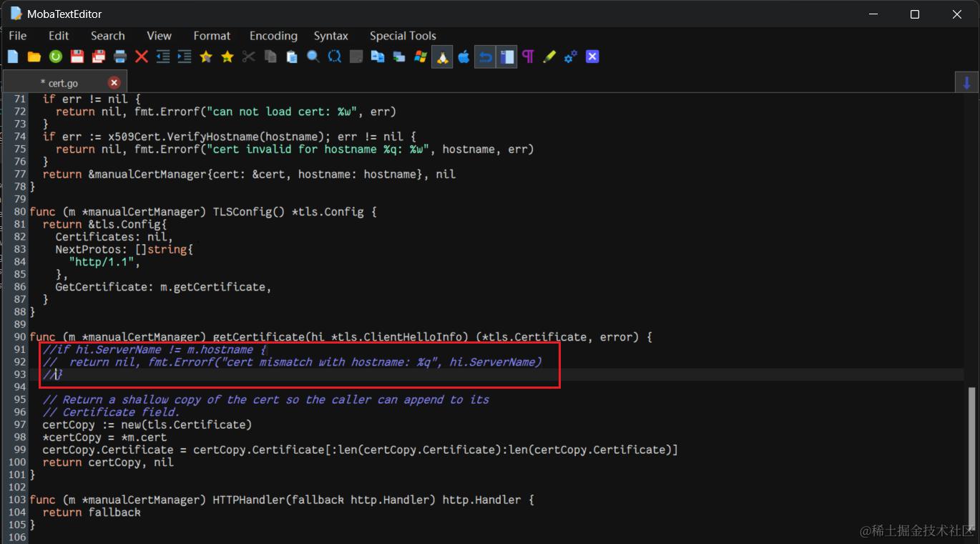Open settings with the blue gears icon

pyautogui.click(x=571, y=57)
